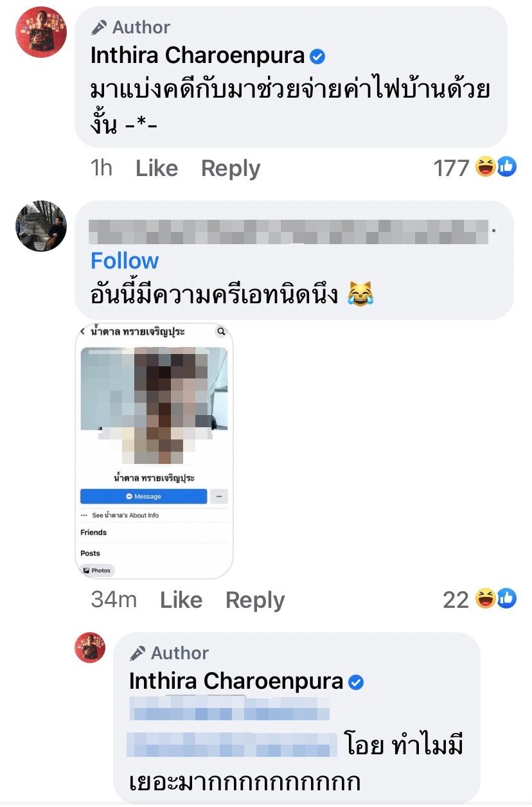Open the reply author's small avatar
This screenshot has height=807, width=532.
tap(90, 647)
